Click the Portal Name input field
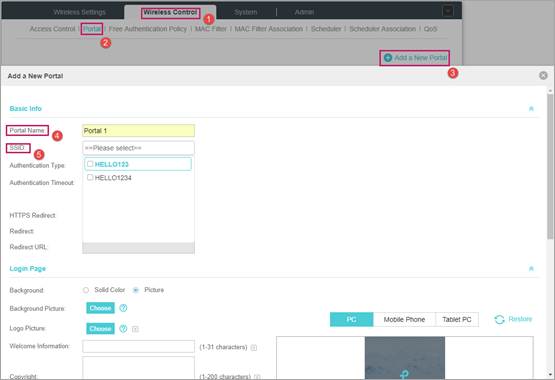This screenshot has width=555, height=380. [138, 131]
